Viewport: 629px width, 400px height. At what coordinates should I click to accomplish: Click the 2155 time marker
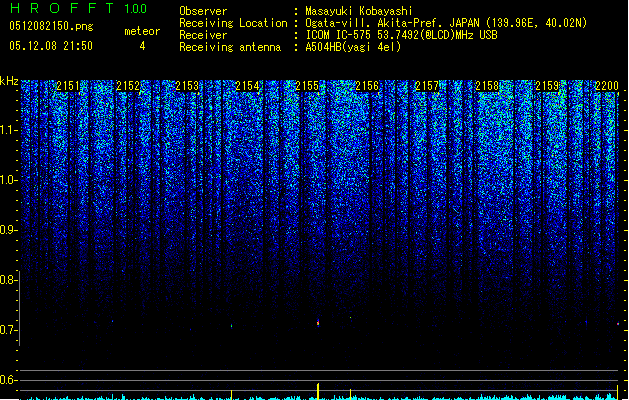(x=307, y=86)
